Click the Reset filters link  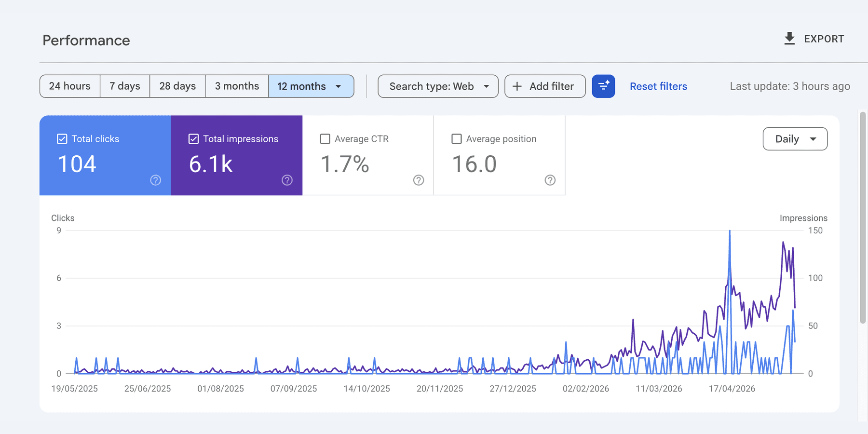click(x=658, y=86)
